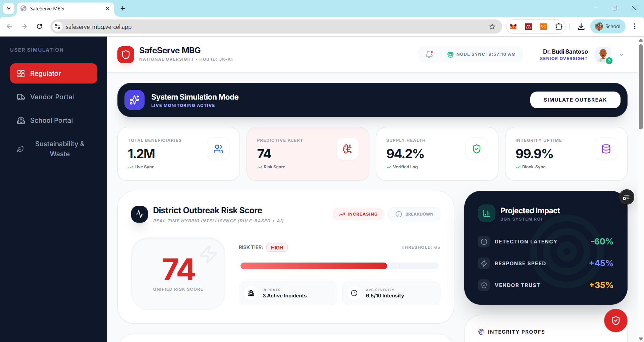Open the risk score BREAKDOWN button
The image size is (644, 342).
point(414,214)
